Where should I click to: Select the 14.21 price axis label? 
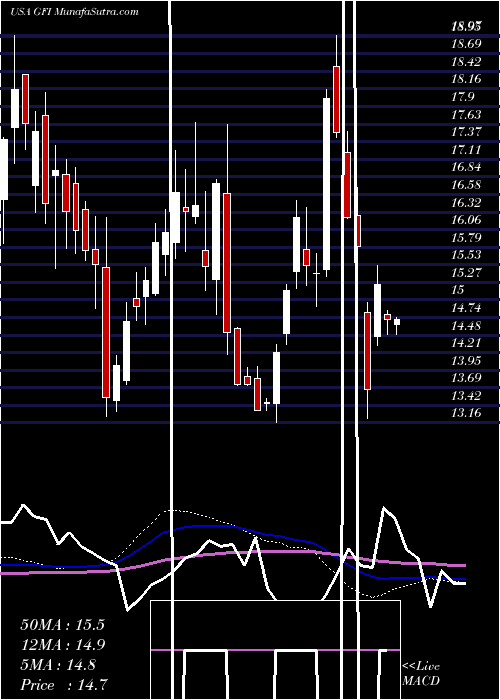pos(466,343)
